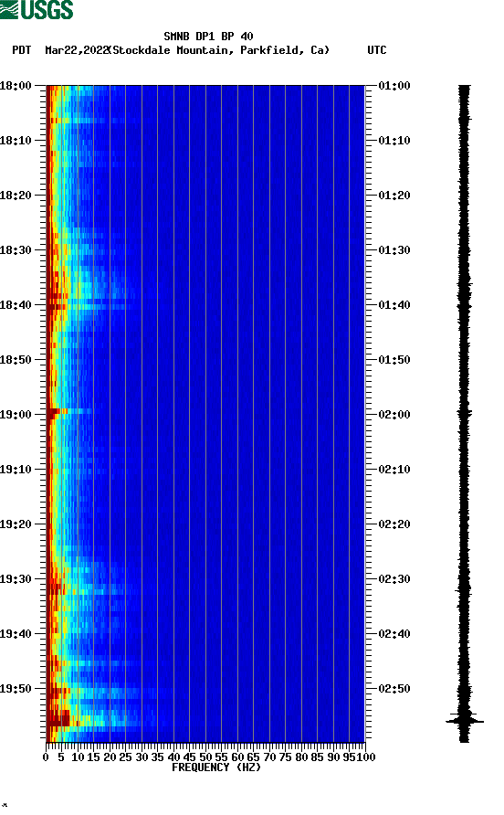The height and width of the screenshot is (815, 504).
Task: Click the dark red burst at 19:00
Action: [x=54, y=412]
